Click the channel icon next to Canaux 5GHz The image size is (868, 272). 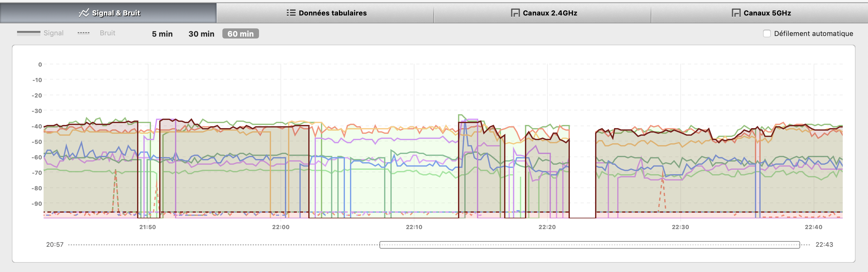(x=736, y=13)
